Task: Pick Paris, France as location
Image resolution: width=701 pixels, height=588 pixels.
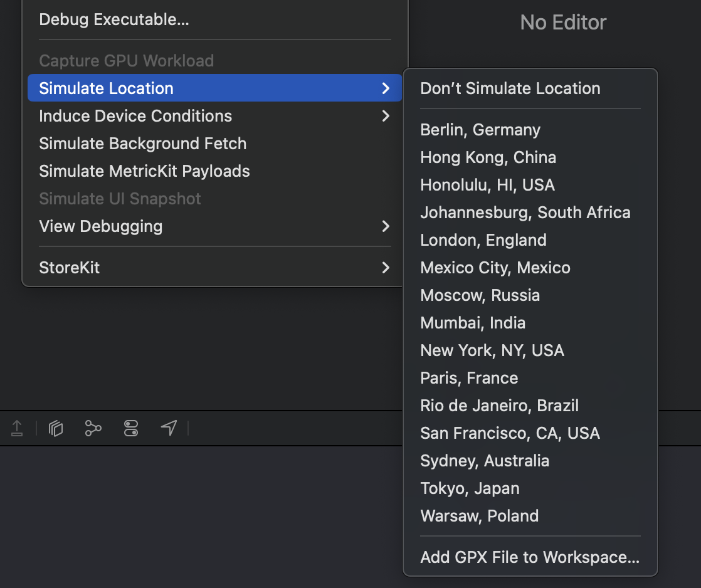Action: coord(530,378)
